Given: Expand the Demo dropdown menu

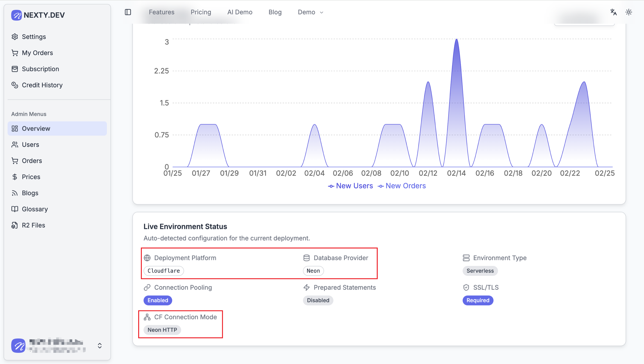Looking at the screenshot, I should (x=310, y=12).
